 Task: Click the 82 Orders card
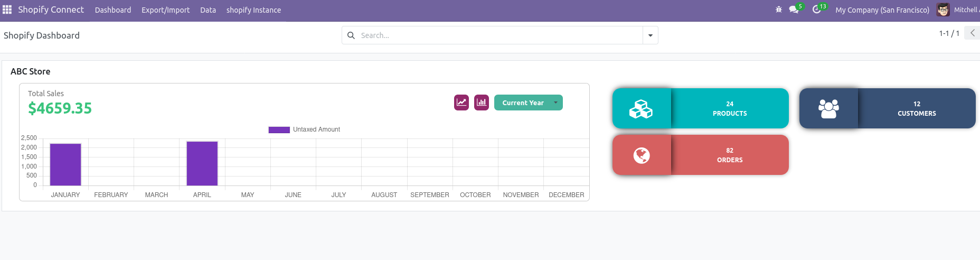click(x=730, y=155)
